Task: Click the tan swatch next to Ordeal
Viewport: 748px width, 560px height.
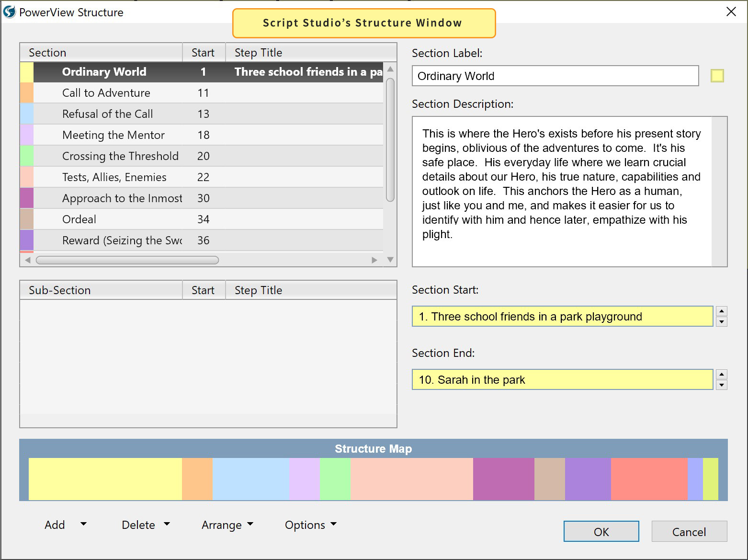Action: (x=27, y=219)
